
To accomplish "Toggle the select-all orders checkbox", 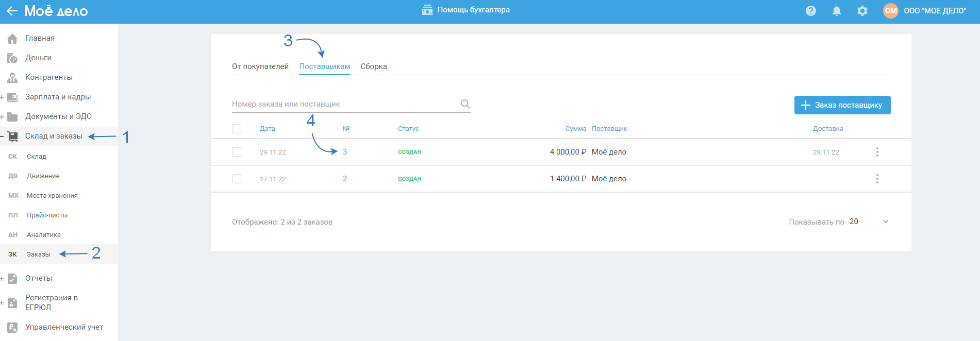I will pos(237,129).
